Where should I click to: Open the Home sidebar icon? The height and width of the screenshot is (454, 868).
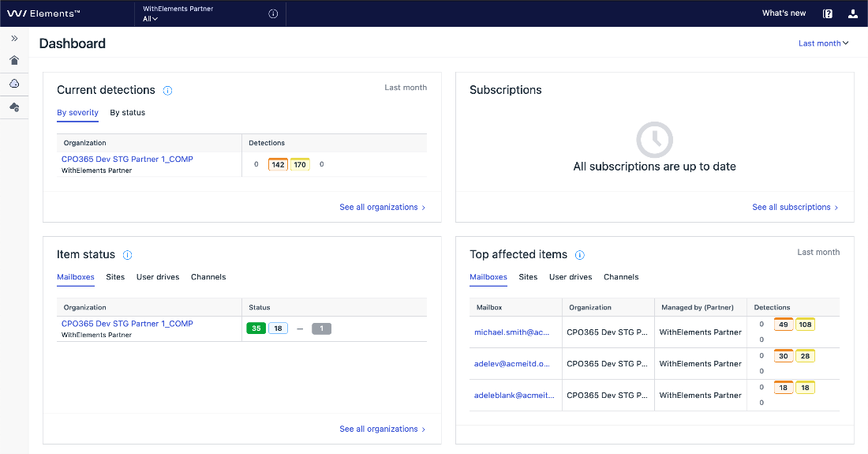click(14, 60)
